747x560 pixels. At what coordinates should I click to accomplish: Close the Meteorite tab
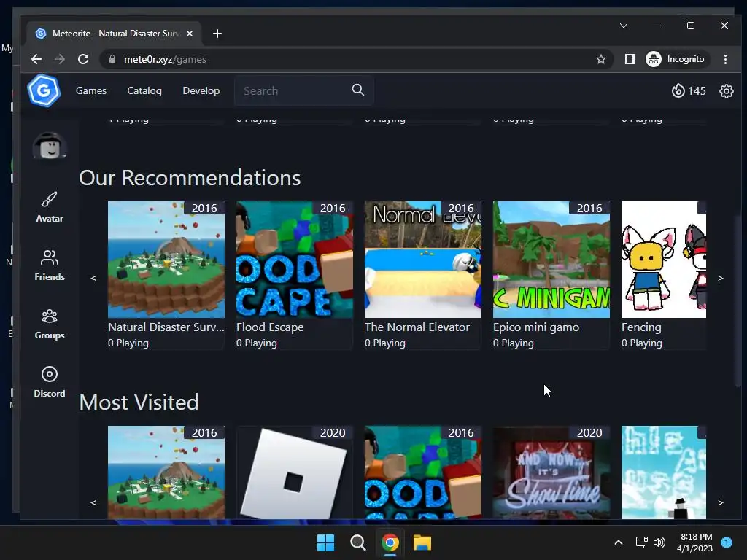tap(190, 34)
